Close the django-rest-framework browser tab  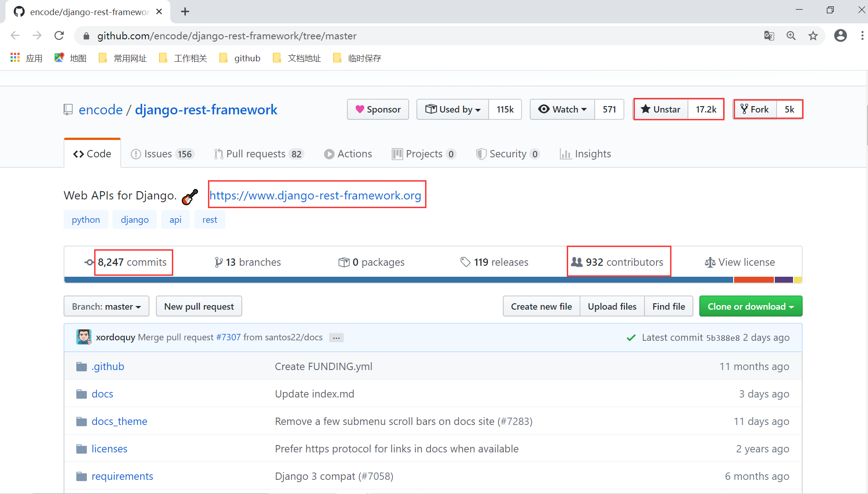(159, 12)
